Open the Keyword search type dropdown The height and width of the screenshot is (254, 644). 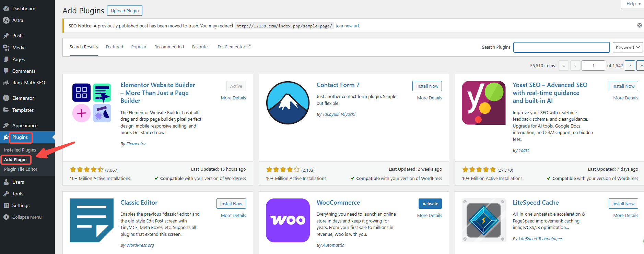[628, 47]
